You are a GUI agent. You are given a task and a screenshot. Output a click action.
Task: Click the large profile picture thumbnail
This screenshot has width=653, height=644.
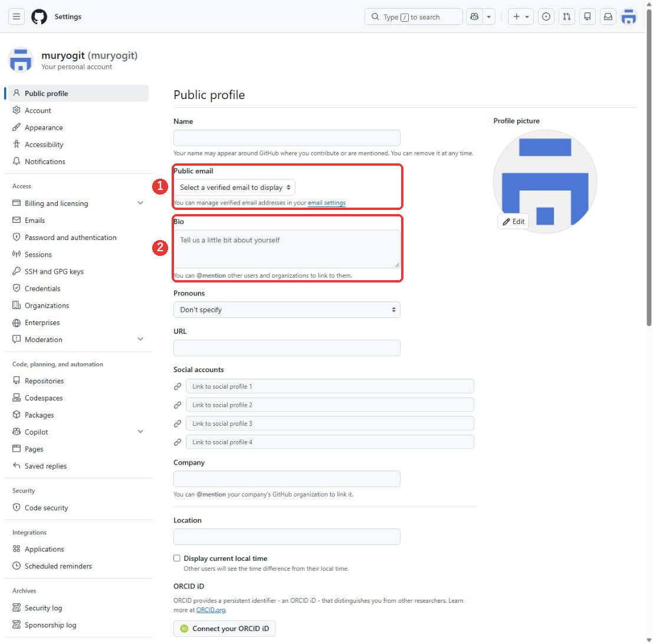[x=544, y=182]
